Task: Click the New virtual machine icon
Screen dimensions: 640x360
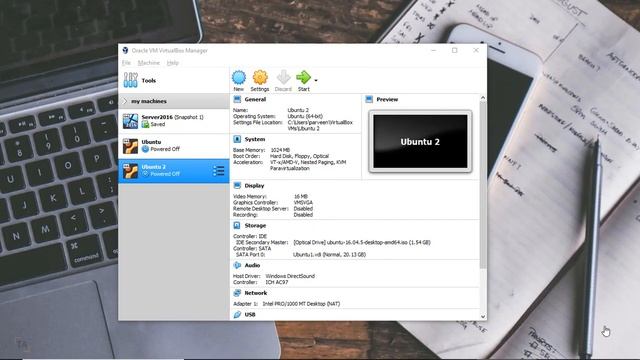Action: click(x=239, y=78)
